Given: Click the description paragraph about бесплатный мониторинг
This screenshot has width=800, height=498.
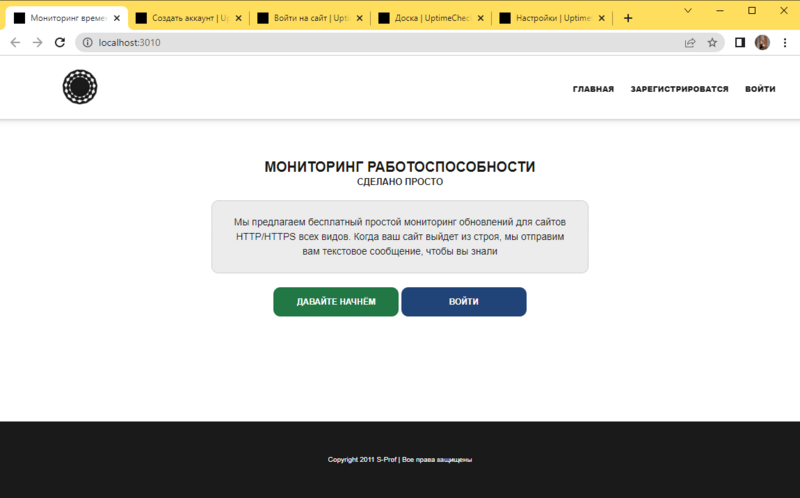Looking at the screenshot, I should tap(400, 237).
